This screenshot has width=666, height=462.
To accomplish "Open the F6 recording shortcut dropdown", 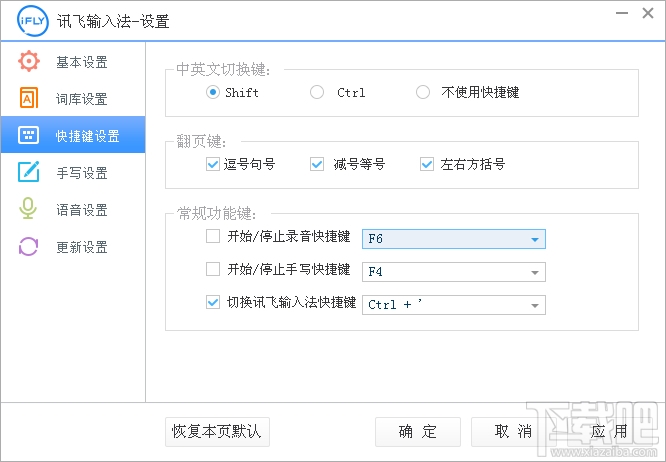I will (454, 239).
